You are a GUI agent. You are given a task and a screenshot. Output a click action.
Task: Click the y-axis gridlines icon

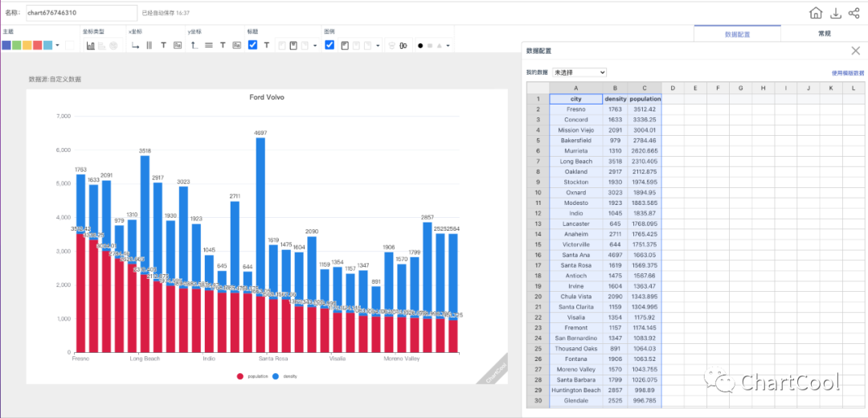tap(209, 45)
